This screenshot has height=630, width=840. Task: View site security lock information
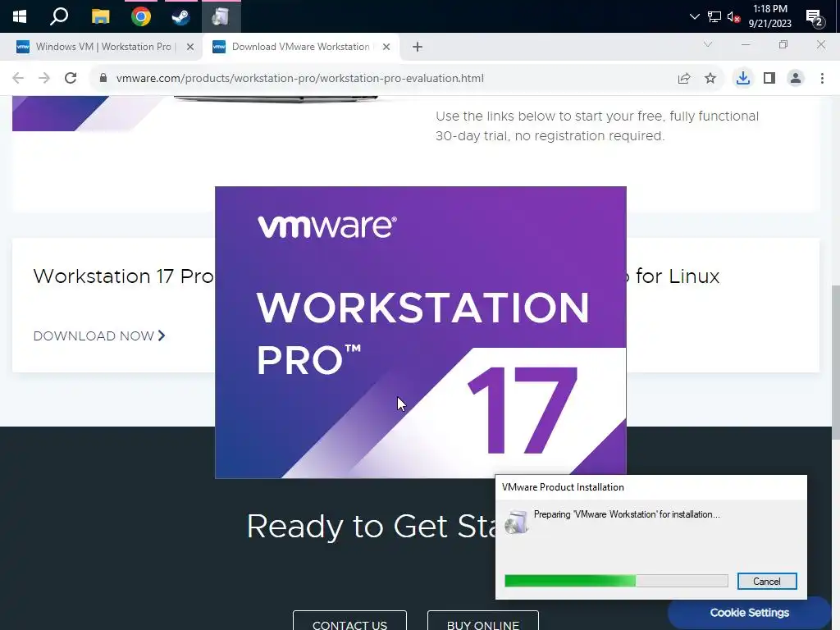pos(103,78)
